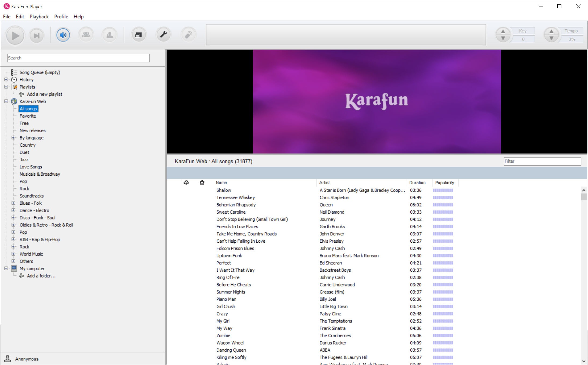This screenshot has height=365, width=588.
Task: Click Add a new playlist
Action: click(44, 94)
